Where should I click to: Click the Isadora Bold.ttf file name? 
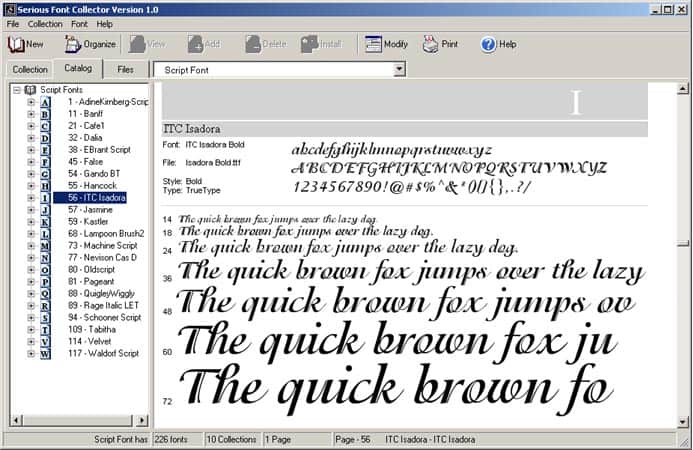pyautogui.click(x=213, y=163)
